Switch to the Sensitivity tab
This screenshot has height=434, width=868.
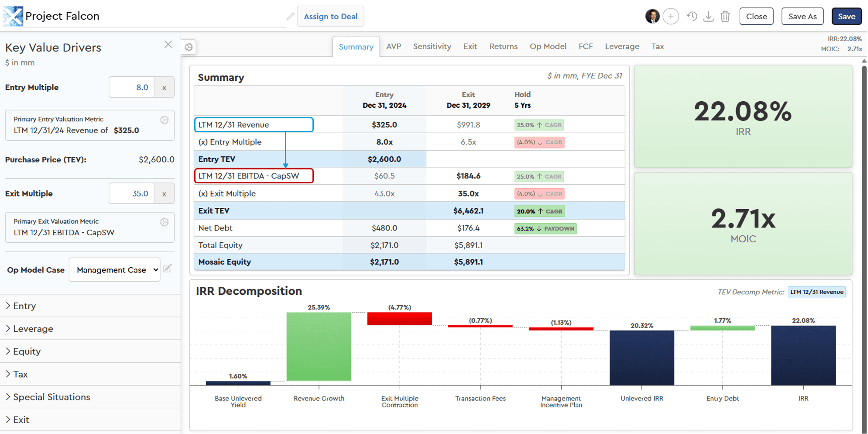(x=432, y=46)
